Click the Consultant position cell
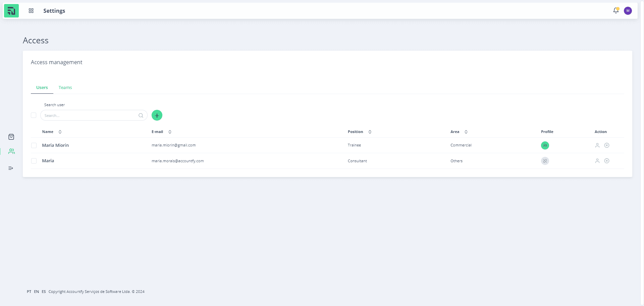 pos(358,161)
